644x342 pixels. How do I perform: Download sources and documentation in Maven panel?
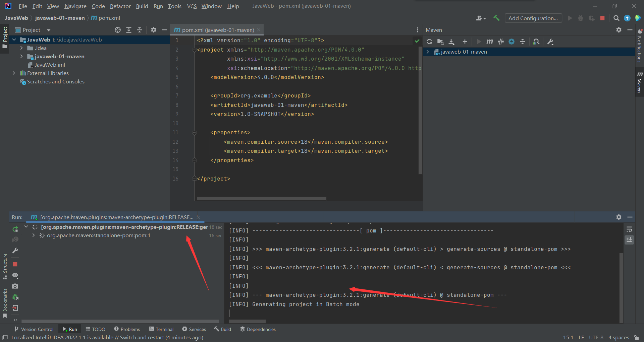click(451, 42)
